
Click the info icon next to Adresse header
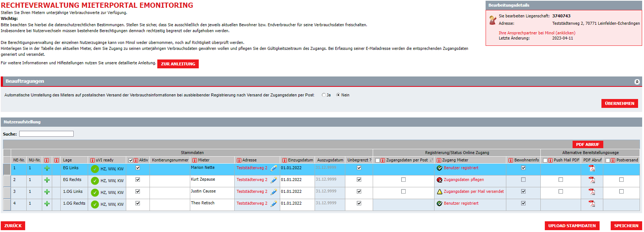239,160
